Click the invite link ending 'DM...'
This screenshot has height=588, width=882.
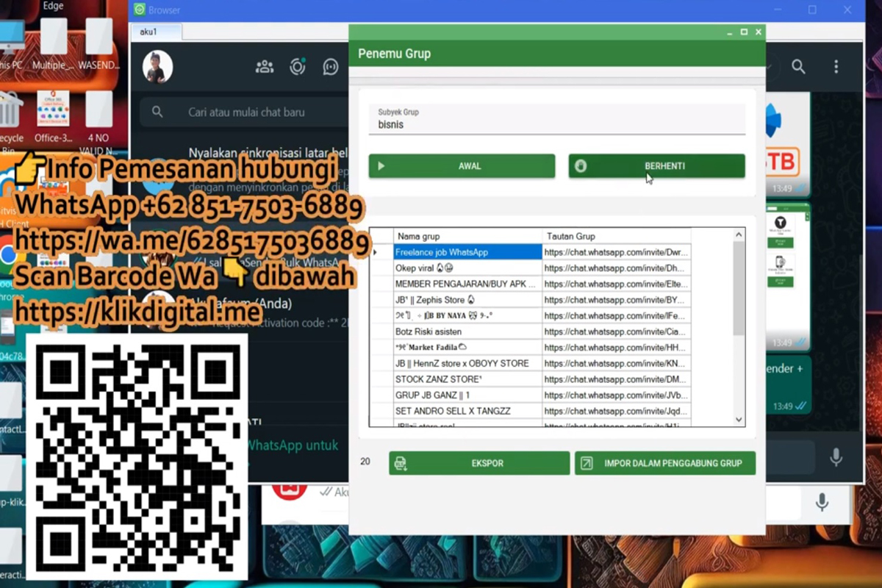617,379
